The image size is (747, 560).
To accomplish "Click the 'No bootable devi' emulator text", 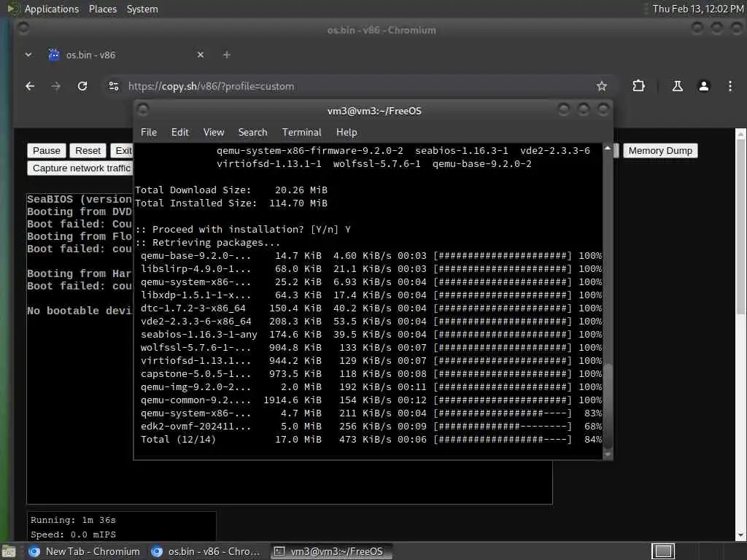I will click(x=80, y=311).
